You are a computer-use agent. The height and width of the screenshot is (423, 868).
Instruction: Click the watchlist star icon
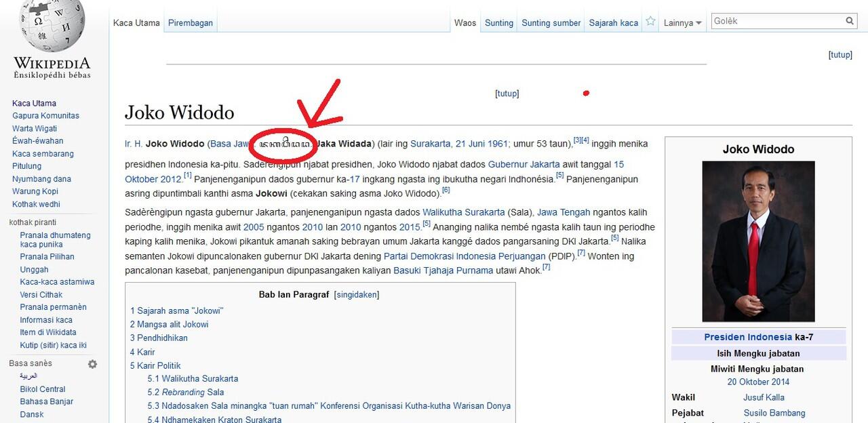click(650, 22)
